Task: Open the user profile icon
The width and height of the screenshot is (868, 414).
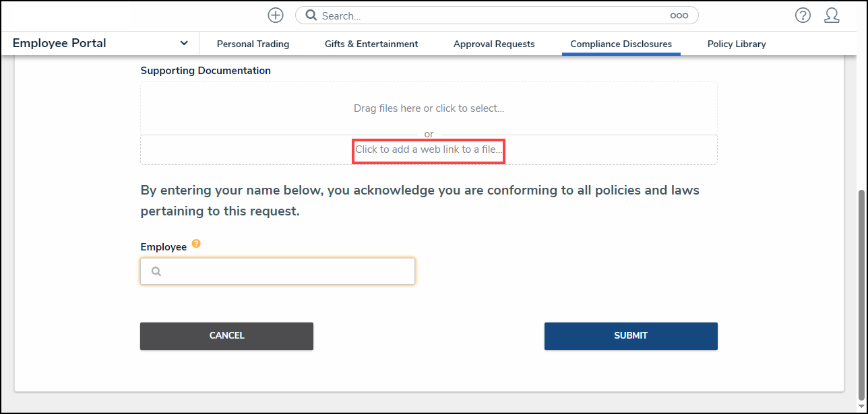Action: tap(832, 15)
